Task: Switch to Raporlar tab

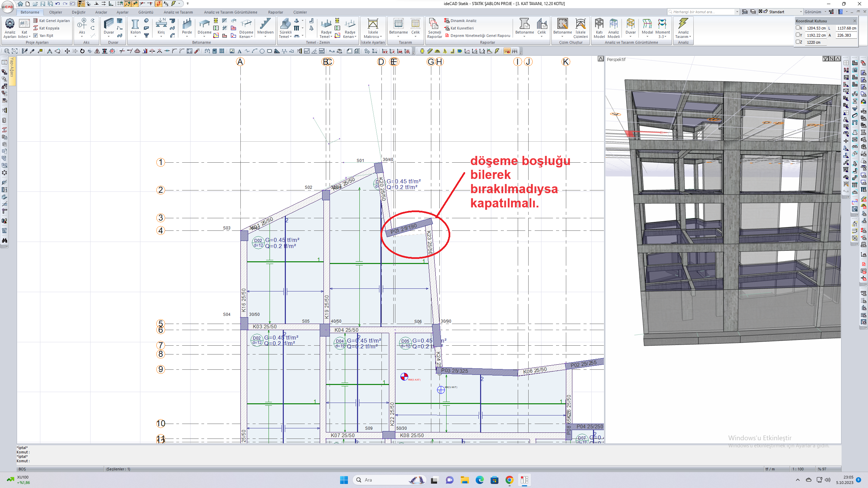Action: [x=275, y=12]
